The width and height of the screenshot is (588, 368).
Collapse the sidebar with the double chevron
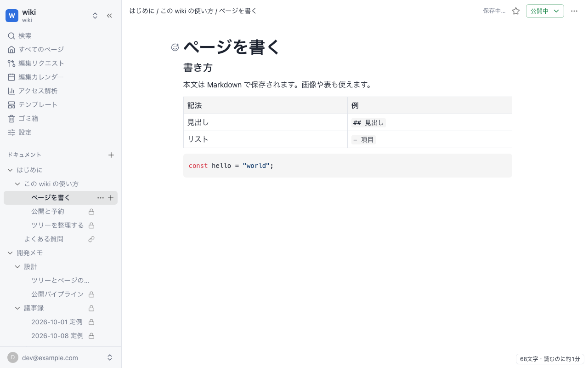click(x=109, y=16)
